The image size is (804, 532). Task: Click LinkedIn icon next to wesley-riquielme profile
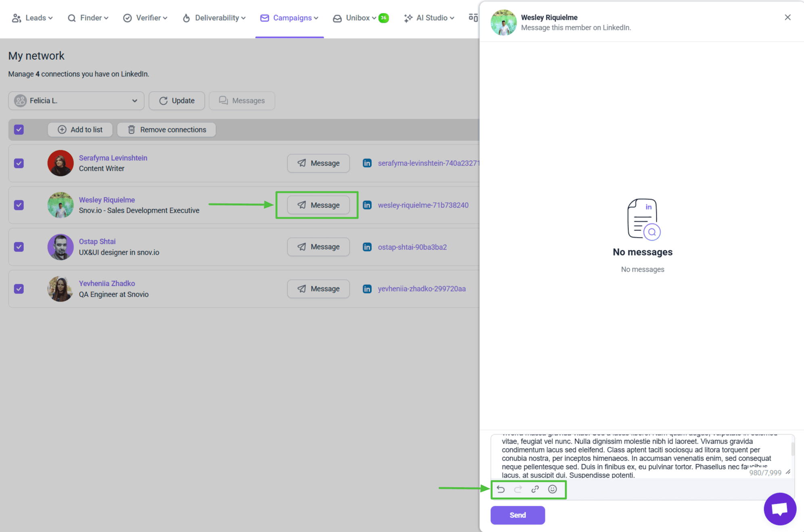tap(367, 205)
